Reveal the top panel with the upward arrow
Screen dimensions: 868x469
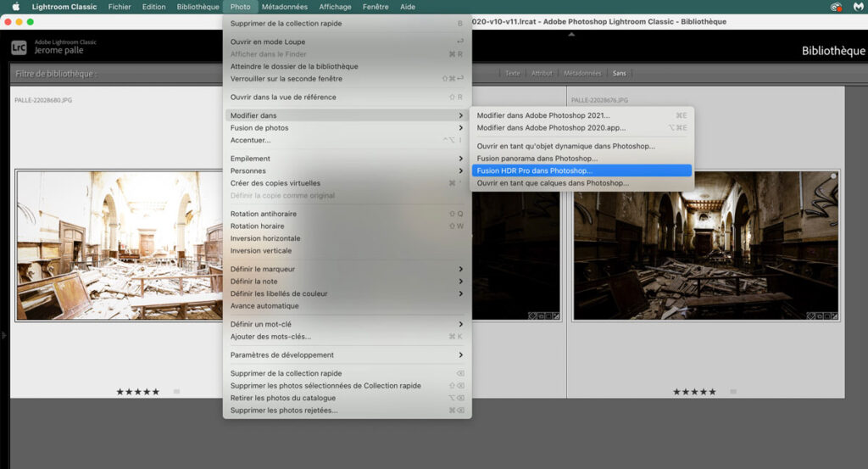[571, 35]
